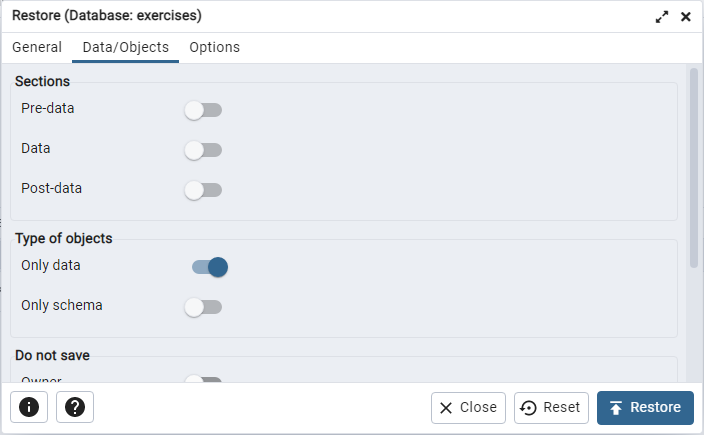The height and width of the screenshot is (435, 704).
Task: Click the vertical scrollbar thumb
Action: pos(694,165)
